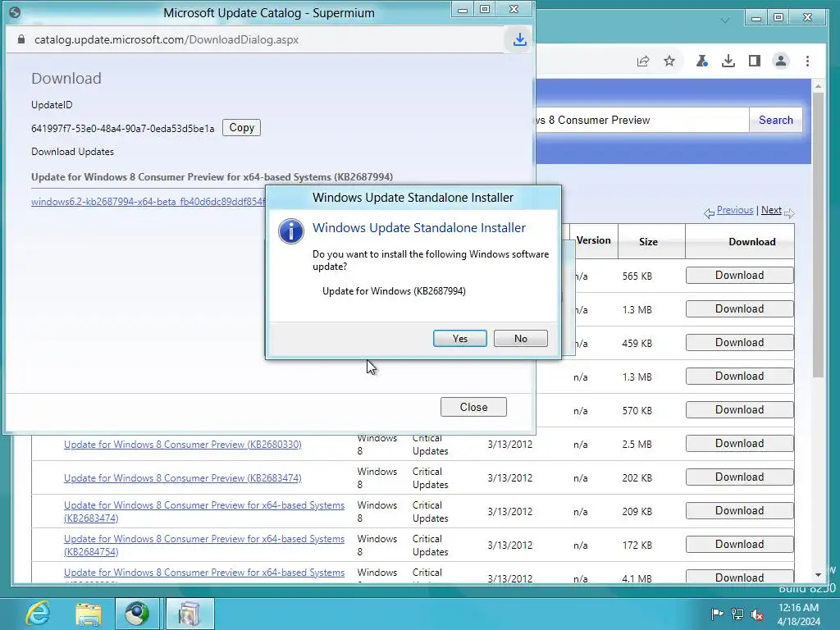The height and width of the screenshot is (630, 840).
Task: Open the KB2683474 non-x64 update link
Action: point(183,478)
